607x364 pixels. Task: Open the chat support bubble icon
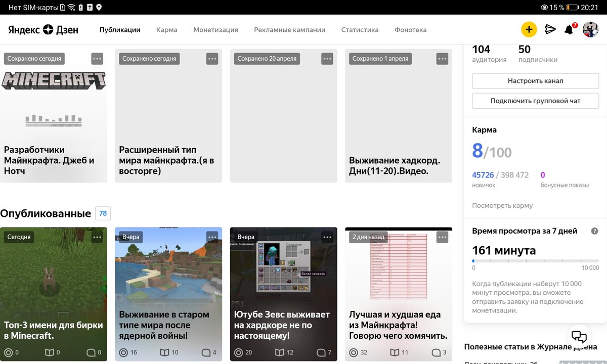coord(579,337)
